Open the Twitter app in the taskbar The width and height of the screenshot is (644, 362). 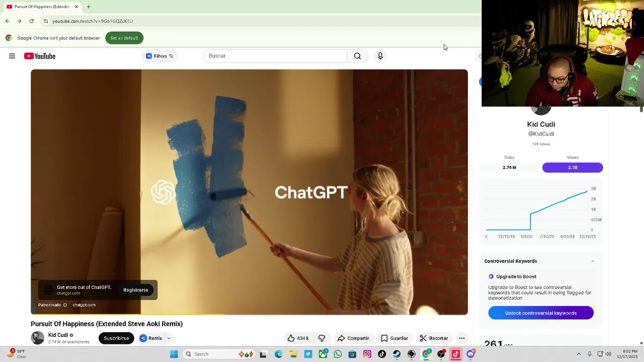point(308,354)
